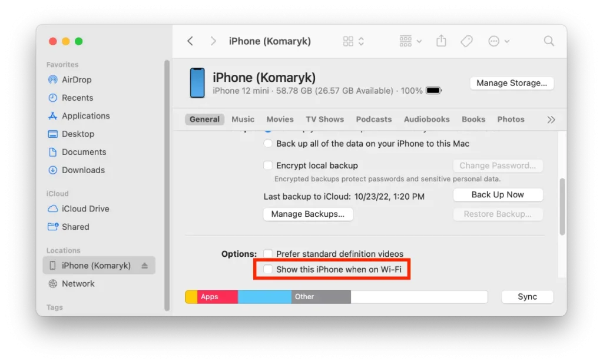Click the Share icon in toolbar
This screenshot has width=603, height=364.
[x=442, y=41]
